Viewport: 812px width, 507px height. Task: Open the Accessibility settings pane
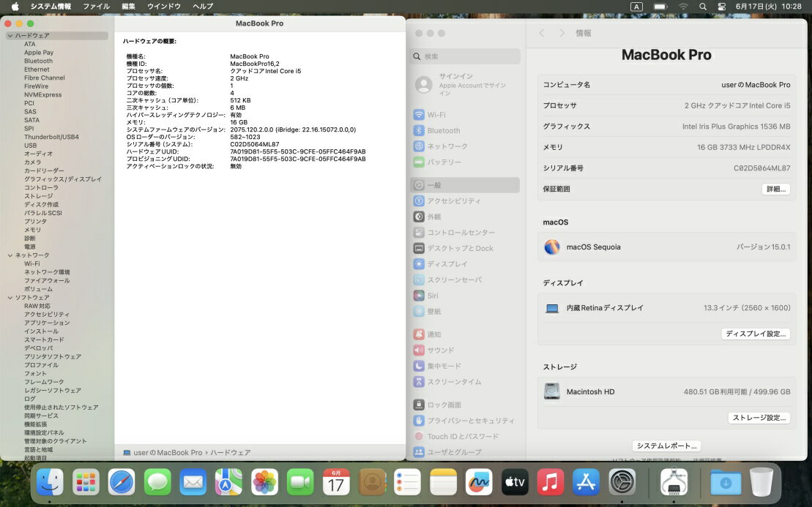(454, 200)
